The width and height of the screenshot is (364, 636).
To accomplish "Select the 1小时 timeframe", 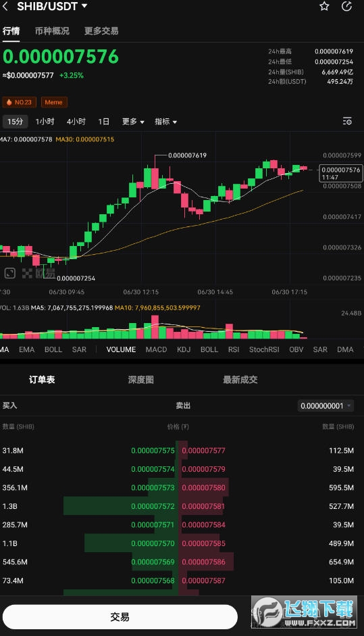I will point(45,121).
